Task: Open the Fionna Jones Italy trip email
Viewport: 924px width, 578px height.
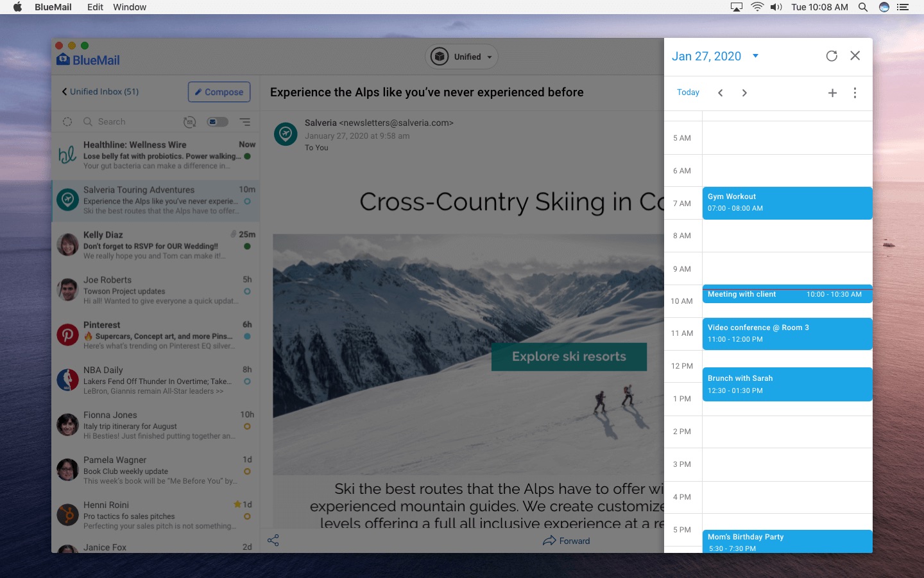Action: (155, 425)
